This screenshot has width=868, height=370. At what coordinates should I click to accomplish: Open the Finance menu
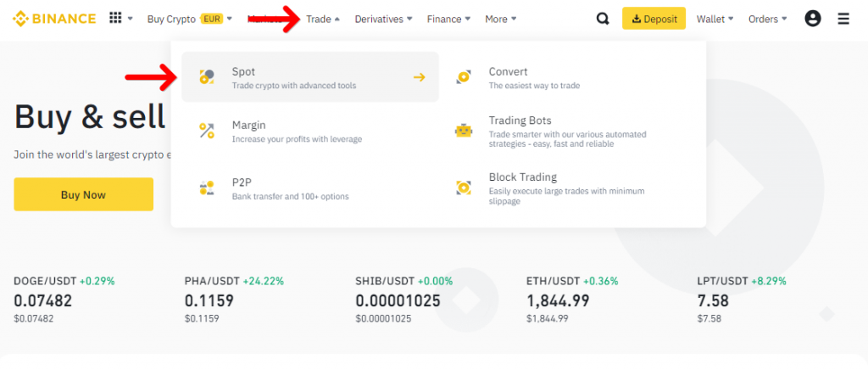coord(449,19)
